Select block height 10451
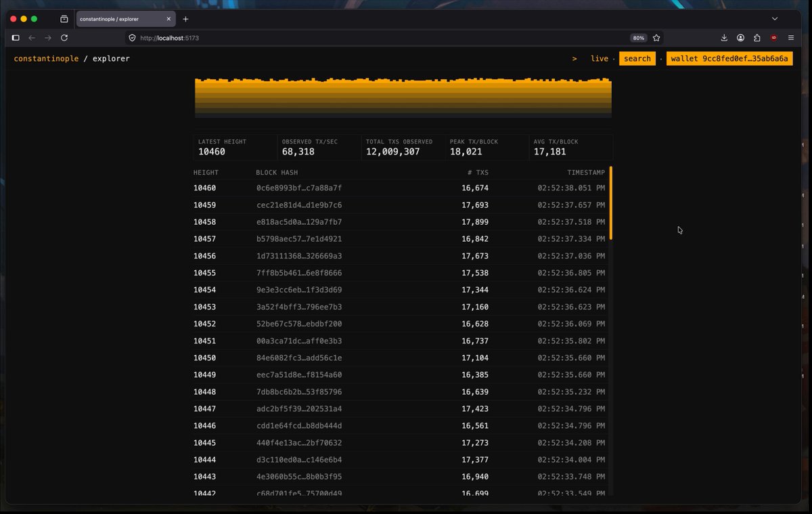The image size is (812, 514). [x=204, y=341]
